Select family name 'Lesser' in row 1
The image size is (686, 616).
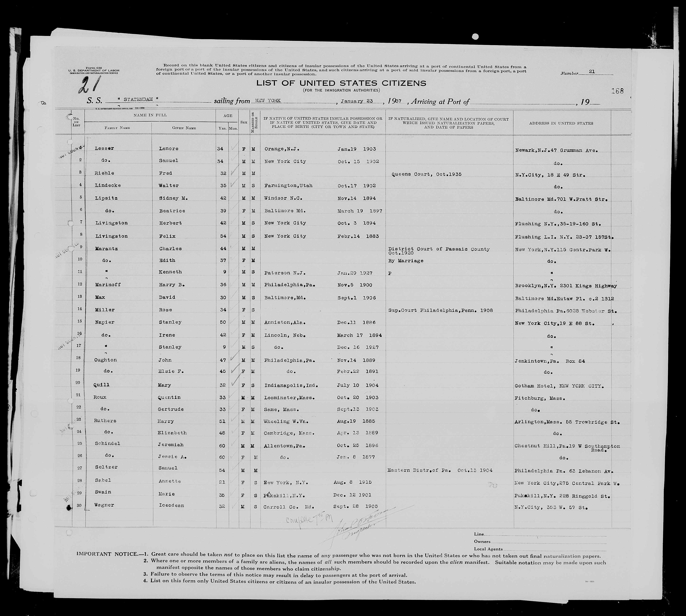104,148
